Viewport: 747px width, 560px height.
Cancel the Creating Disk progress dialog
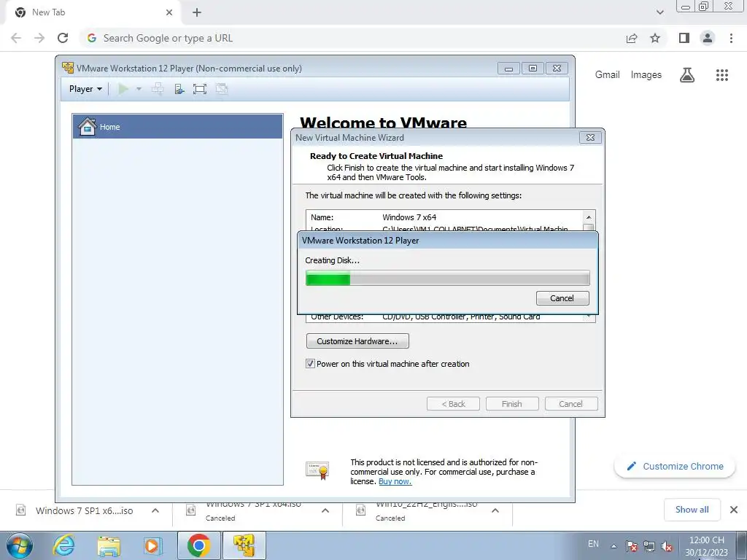click(x=562, y=298)
